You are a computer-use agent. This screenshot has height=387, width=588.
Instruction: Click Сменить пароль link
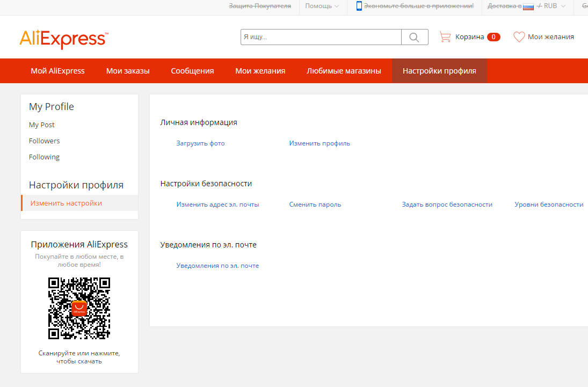(315, 205)
